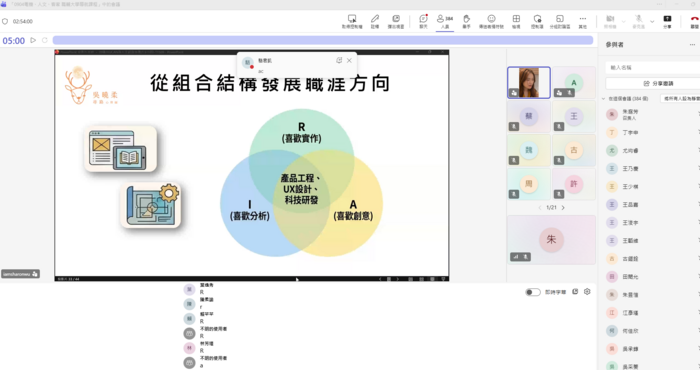This screenshot has height=370, width=700.
Task: Click the shield icon beside 02:54:00
Action: pyautogui.click(x=5, y=21)
